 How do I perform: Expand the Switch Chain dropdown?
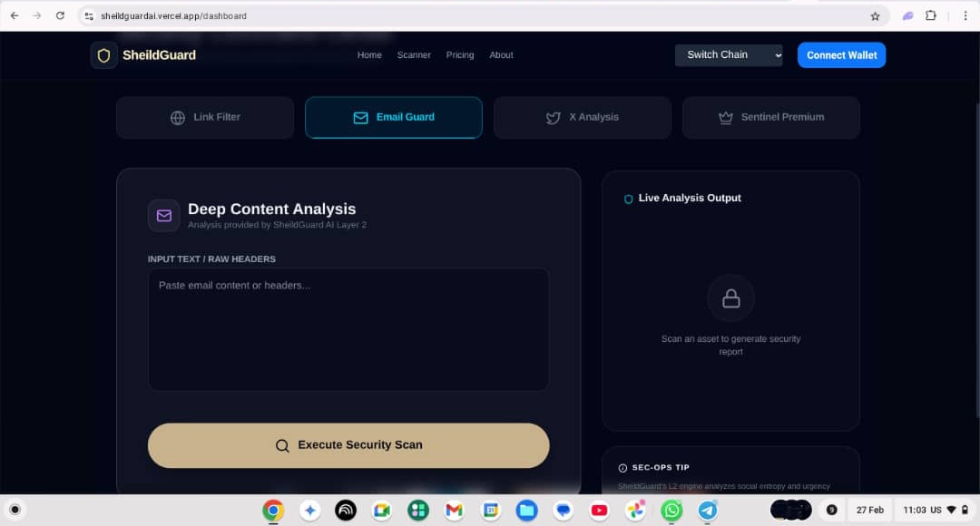pos(729,55)
